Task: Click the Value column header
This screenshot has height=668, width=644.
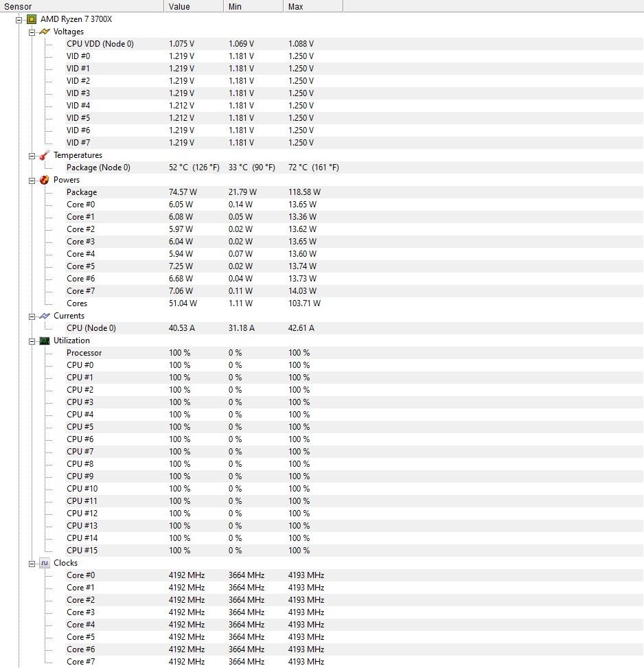Action: tap(194, 6)
